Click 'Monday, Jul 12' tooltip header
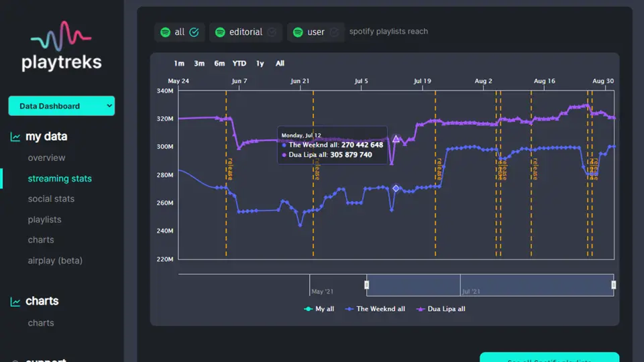This screenshot has height=362, width=644. pos(301,135)
